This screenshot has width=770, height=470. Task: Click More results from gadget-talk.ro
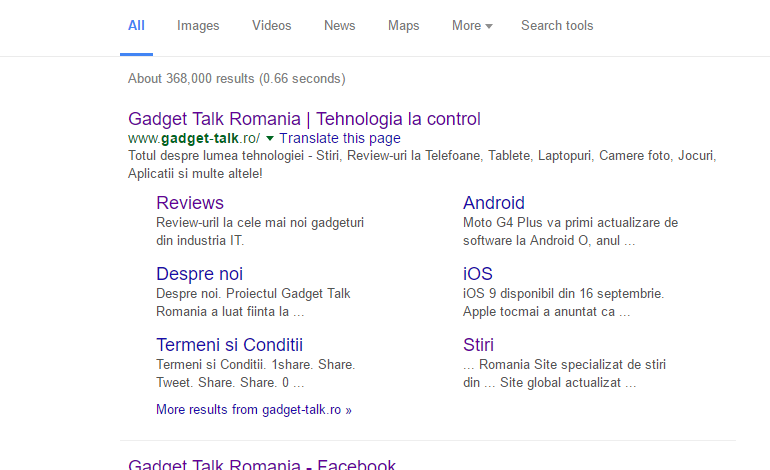[254, 410]
